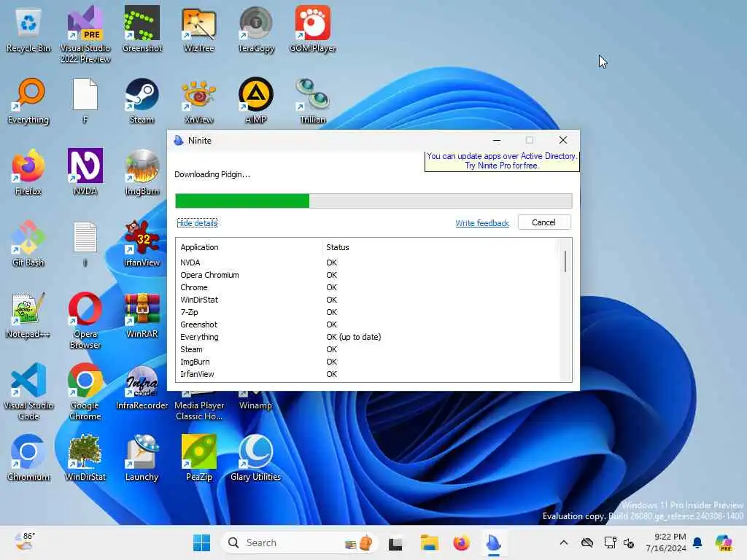Click the OK (up to date) status
This screenshot has height=560, width=747.
354,337
